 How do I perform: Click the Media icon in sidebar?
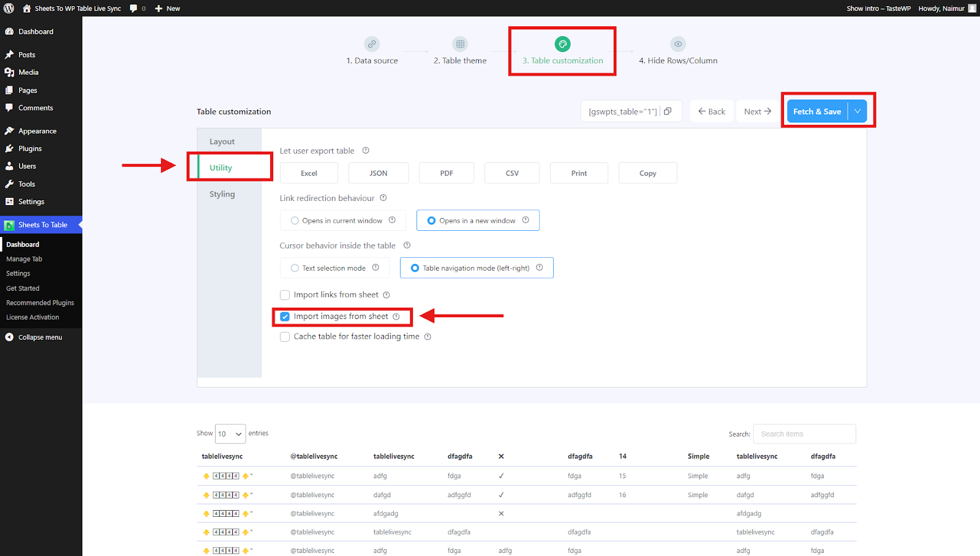point(9,72)
